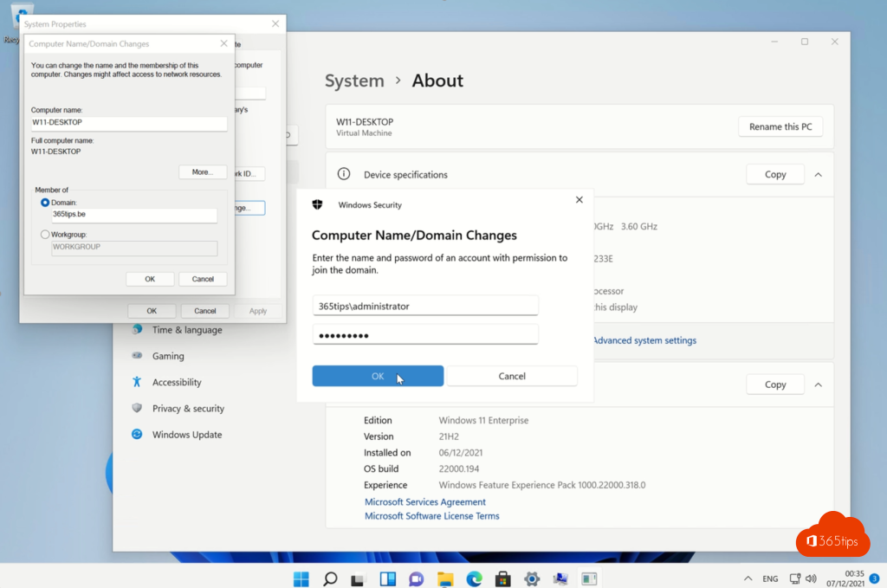
Task: Open the network tray icon
Action: pos(795,578)
